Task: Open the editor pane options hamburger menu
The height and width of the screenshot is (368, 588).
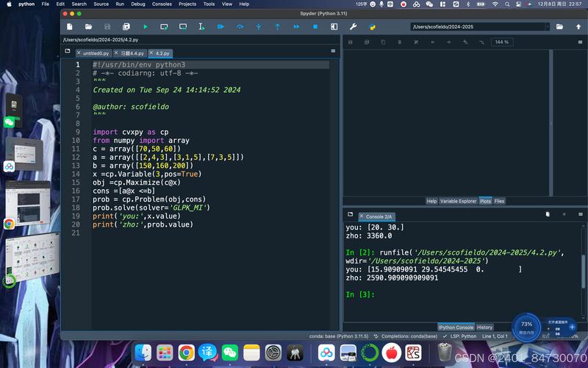Action: (x=333, y=52)
